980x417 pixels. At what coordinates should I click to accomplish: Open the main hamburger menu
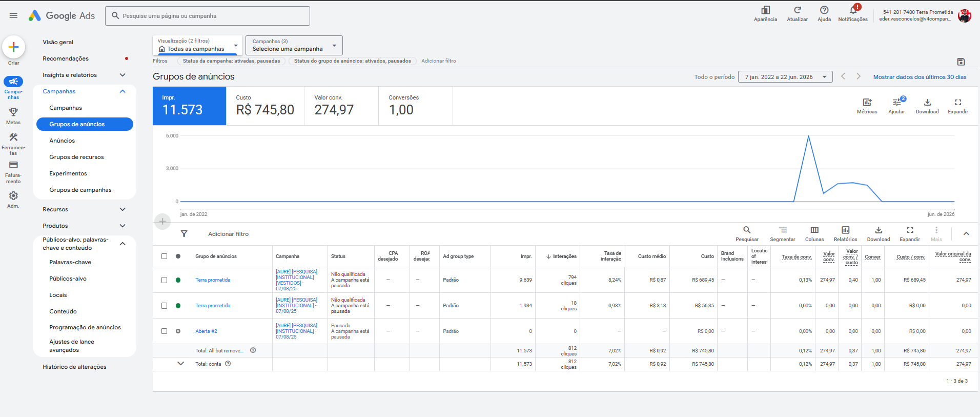pos(13,16)
